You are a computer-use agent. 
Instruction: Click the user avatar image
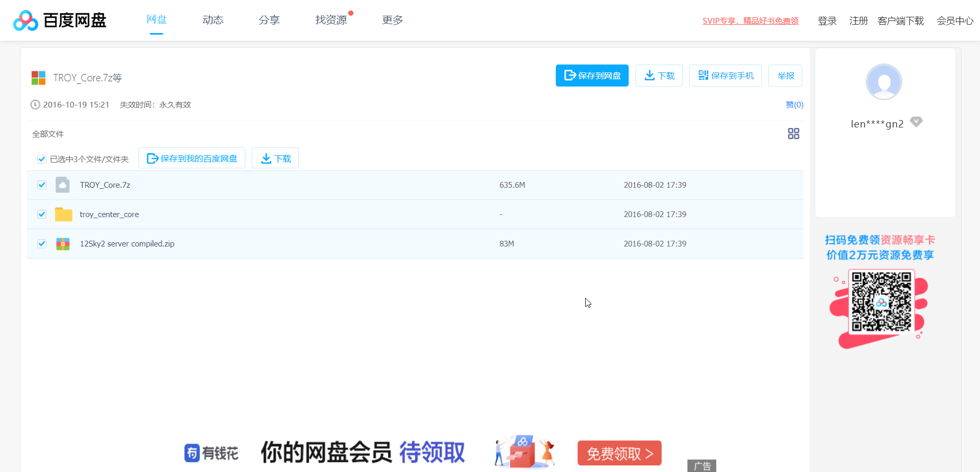coord(884,82)
